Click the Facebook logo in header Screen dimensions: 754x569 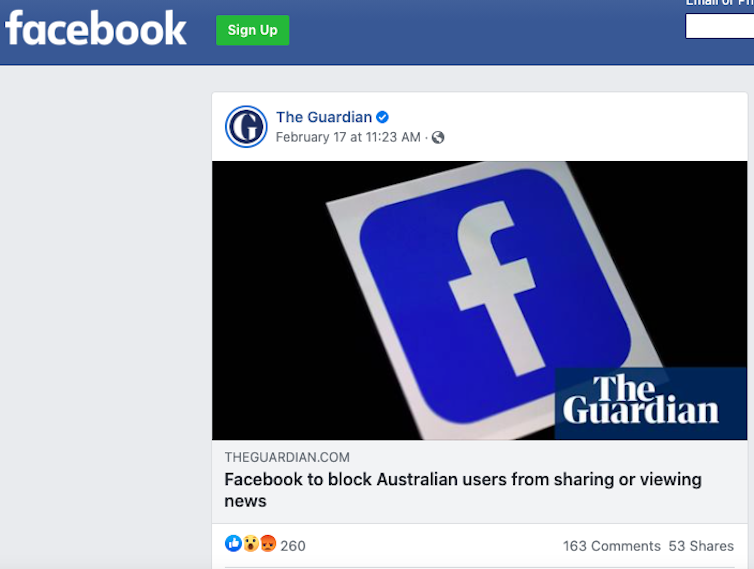click(x=96, y=29)
